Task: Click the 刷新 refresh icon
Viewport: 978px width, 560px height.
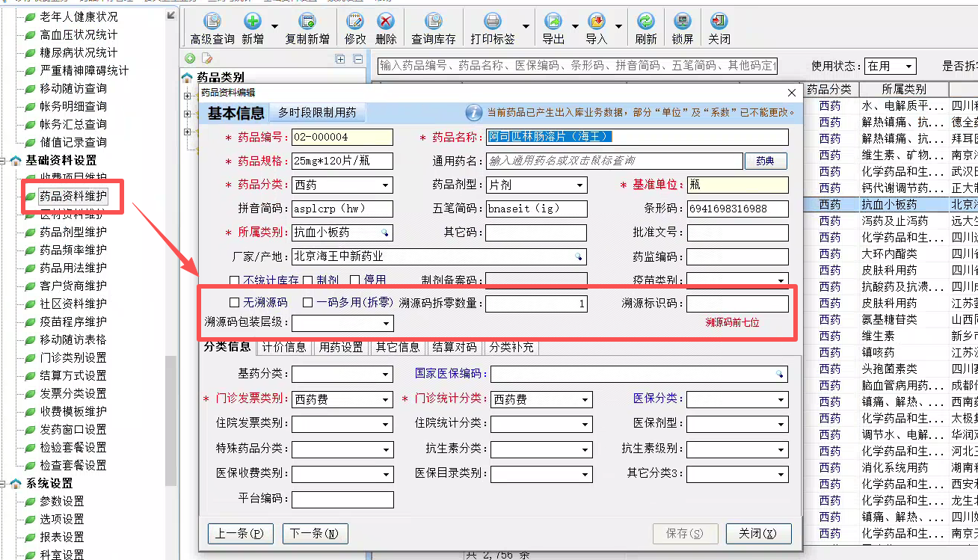Action: click(x=645, y=22)
